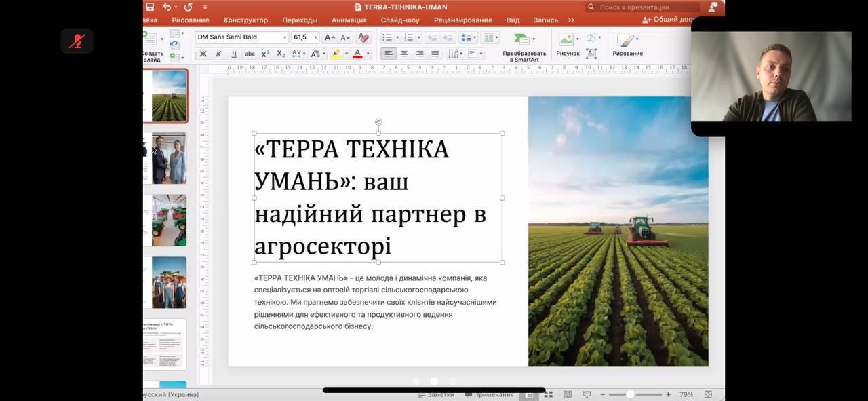This screenshot has height=401, width=868.
Task: Toggle superscript x² formatting
Action: (x=265, y=54)
